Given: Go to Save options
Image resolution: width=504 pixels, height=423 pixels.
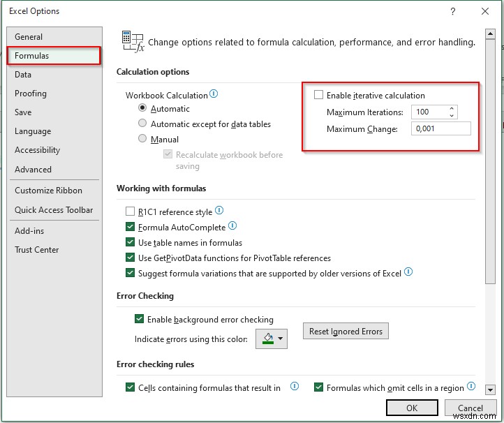Looking at the screenshot, I should [x=54, y=112].
